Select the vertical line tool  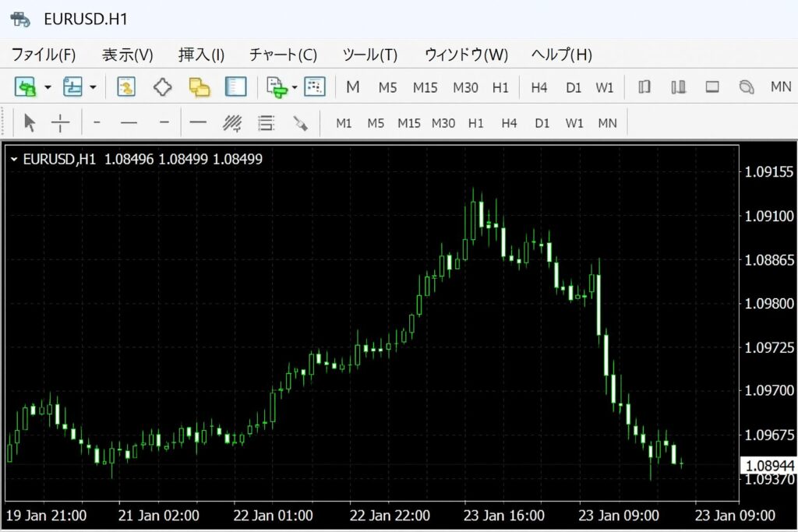97,122
